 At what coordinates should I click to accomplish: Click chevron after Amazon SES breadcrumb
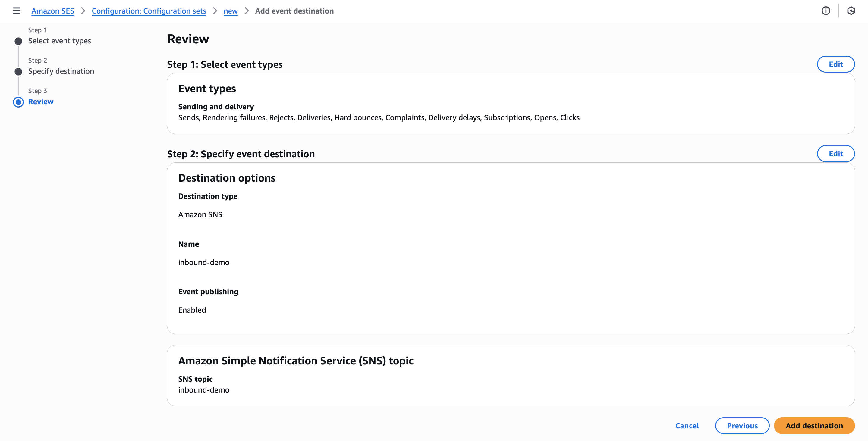83,11
